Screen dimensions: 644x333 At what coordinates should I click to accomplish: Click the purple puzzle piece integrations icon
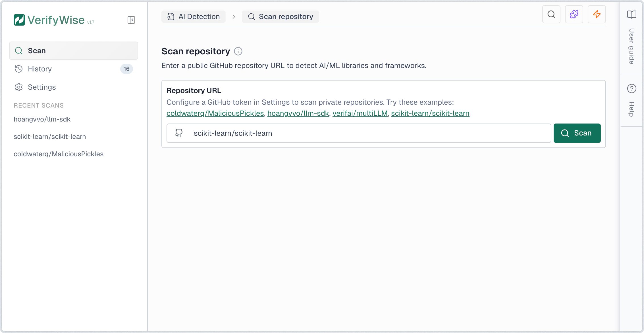click(x=574, y=14)
